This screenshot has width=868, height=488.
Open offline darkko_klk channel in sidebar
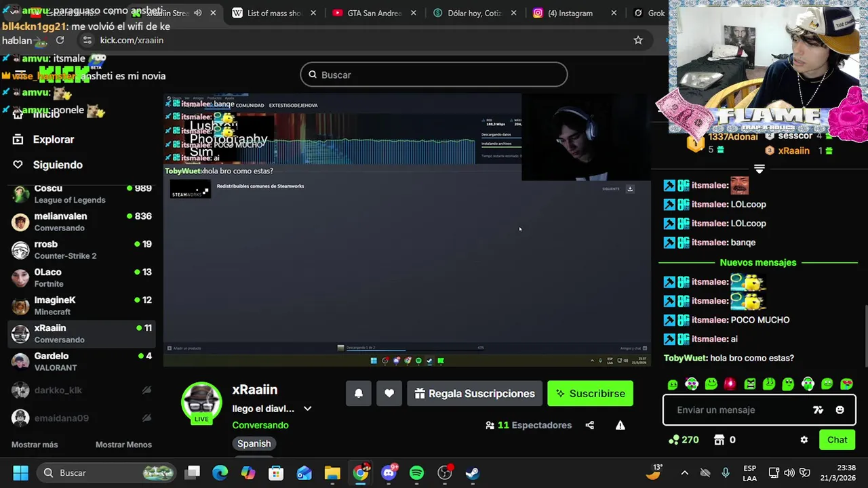pos(81,390)
